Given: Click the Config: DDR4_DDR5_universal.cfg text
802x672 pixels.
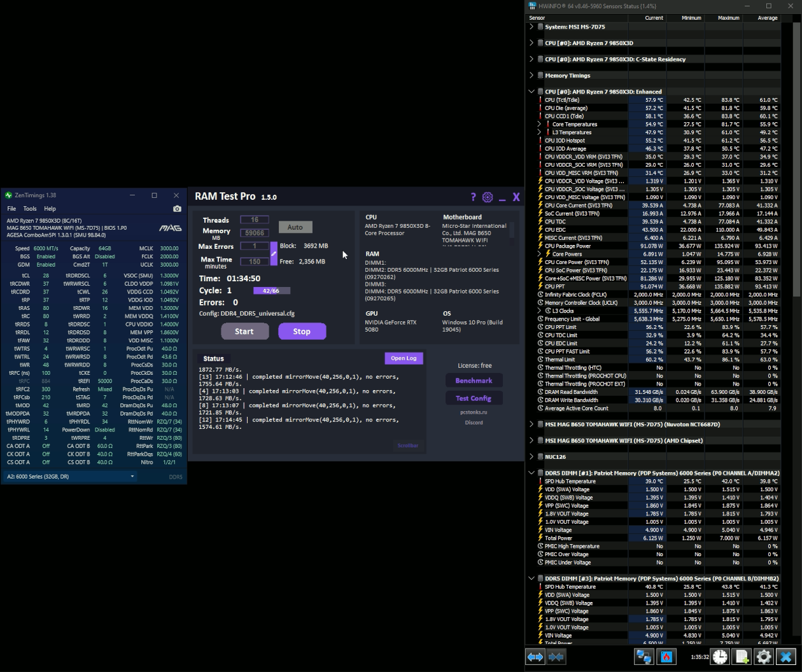Looking at the screenshot, I should point(246,314).
